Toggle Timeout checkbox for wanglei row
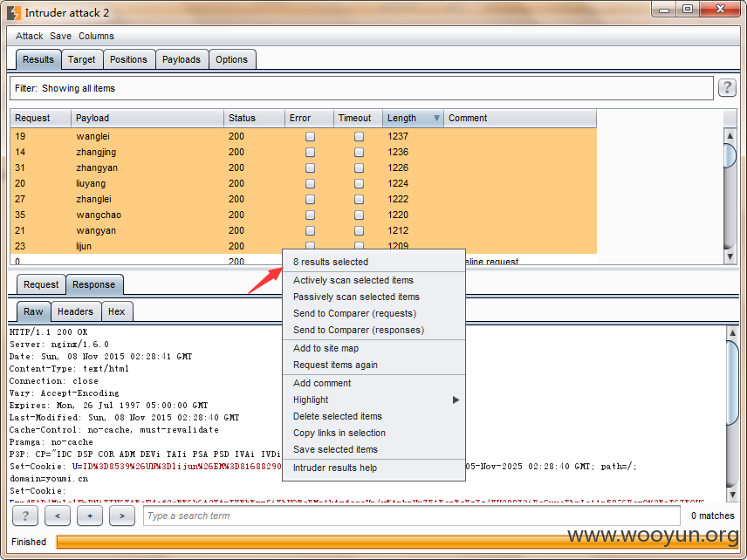The image size is (747, 560). click(359, 137)
